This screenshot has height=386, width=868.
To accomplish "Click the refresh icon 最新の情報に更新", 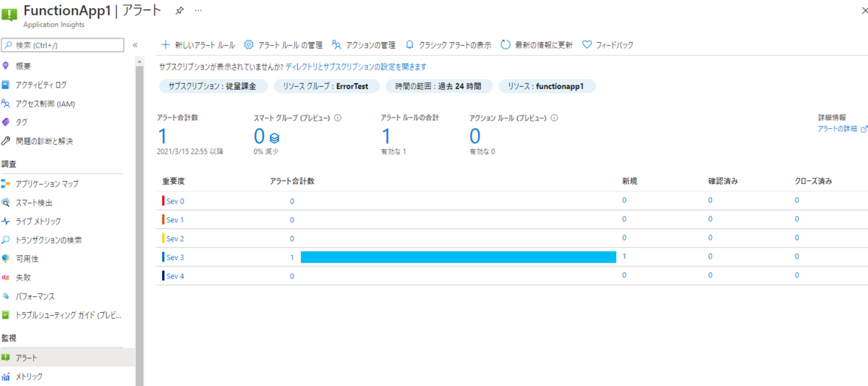I will tap(506, 45).
